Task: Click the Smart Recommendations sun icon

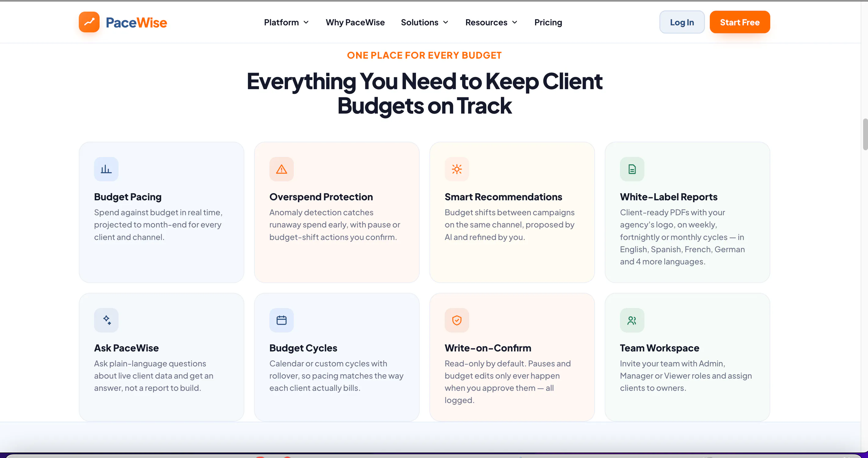Action: pos(457,169)
